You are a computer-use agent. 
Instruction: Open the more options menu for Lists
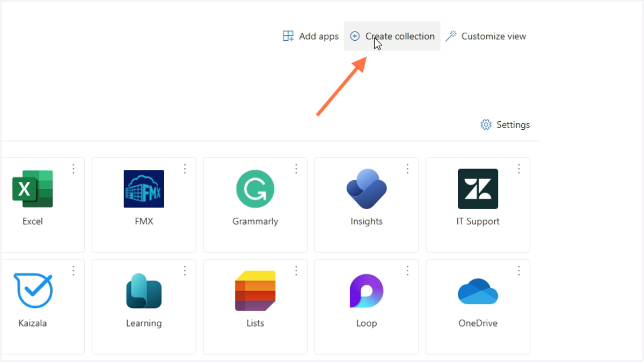(296, 271)
